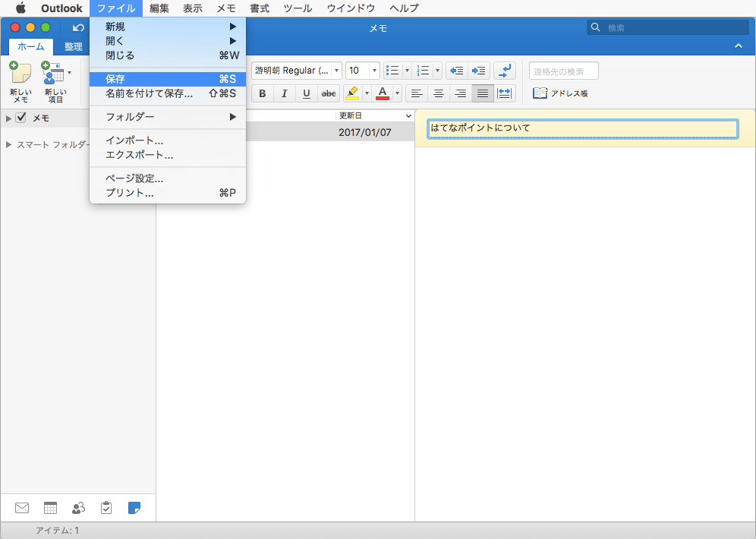
Task: Open numbered list style dropdown
Action: [x=437, y=71]
